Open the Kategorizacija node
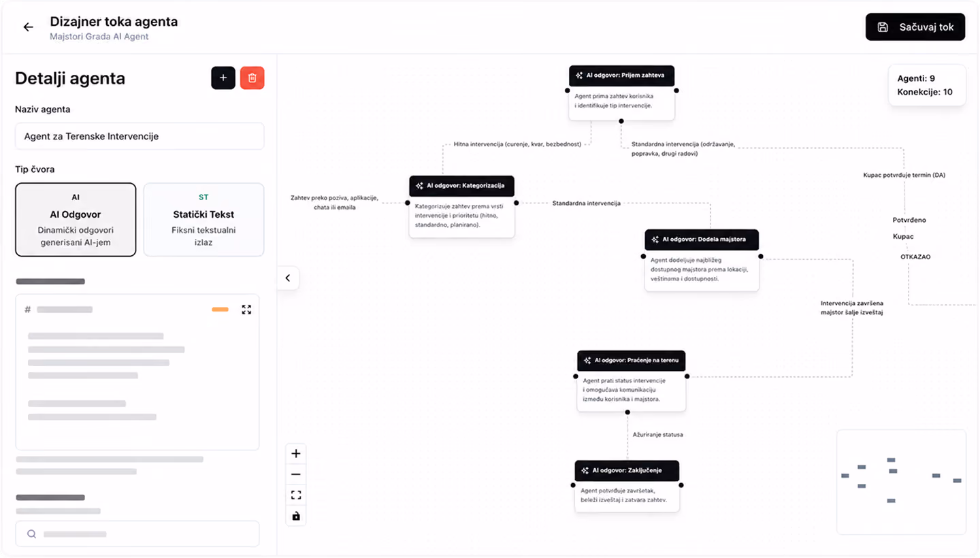 click(x=461, y=206)
